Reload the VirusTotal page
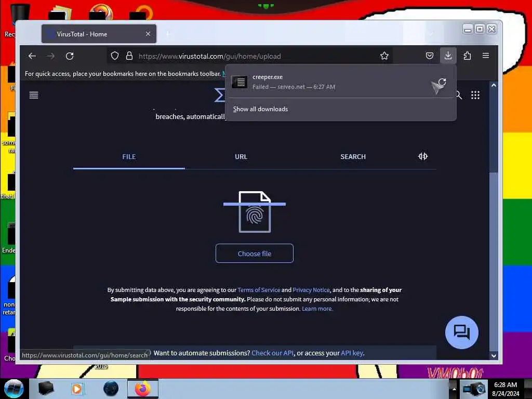 tap(70, 56)
